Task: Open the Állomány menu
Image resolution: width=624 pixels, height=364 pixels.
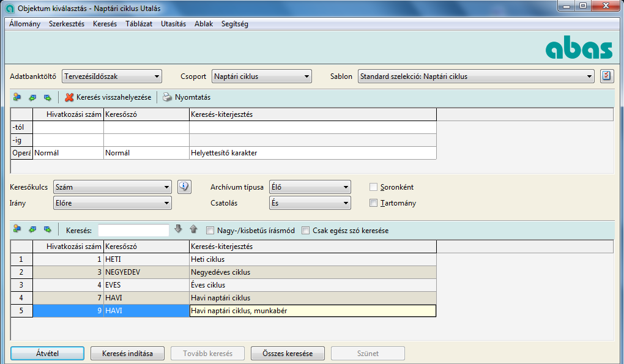Action: click(x=24, y=24)
